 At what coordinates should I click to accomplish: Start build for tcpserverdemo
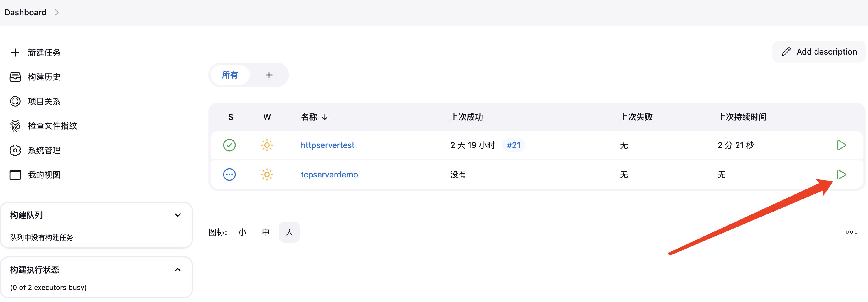pos(841,175)
